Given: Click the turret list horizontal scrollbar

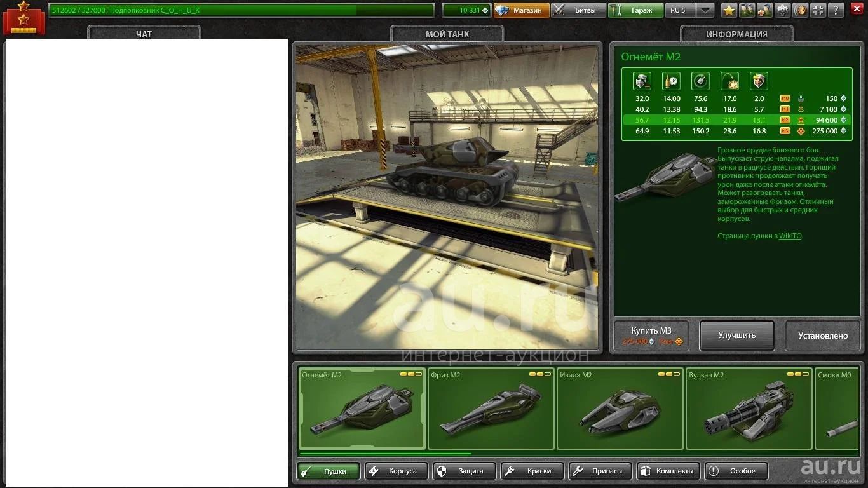Looking at the screenshot, I should click(385, 454).
